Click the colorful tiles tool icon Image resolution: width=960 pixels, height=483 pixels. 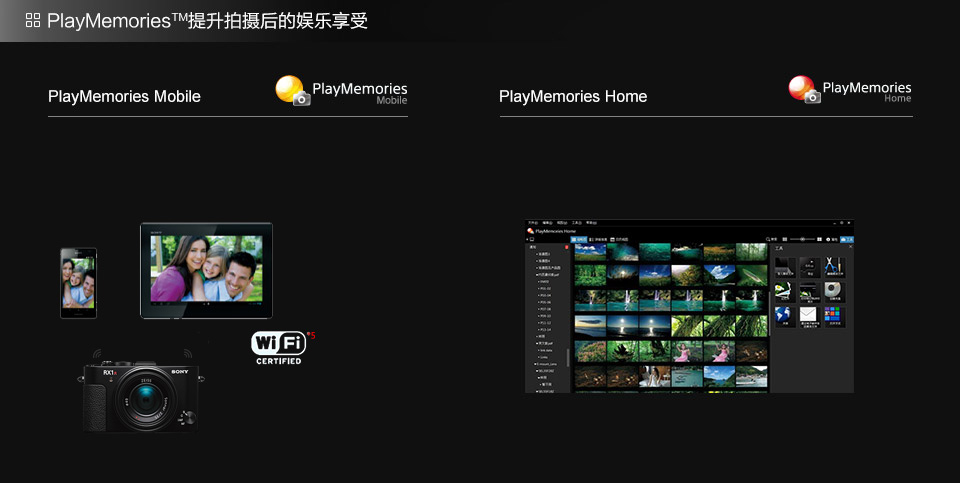coord(835,316)
